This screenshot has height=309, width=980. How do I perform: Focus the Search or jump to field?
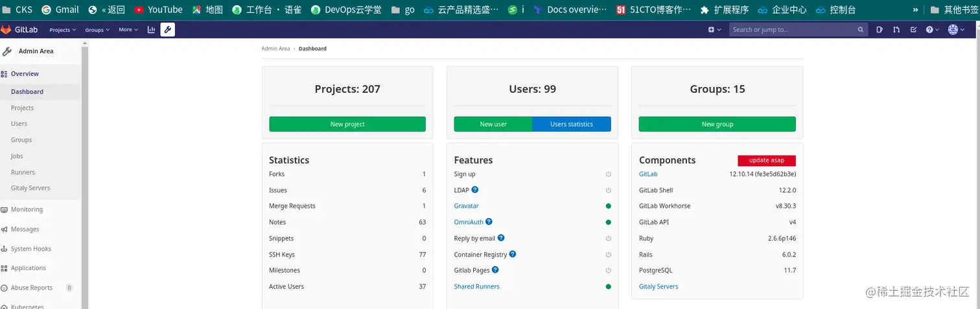[x=799, y=30]
